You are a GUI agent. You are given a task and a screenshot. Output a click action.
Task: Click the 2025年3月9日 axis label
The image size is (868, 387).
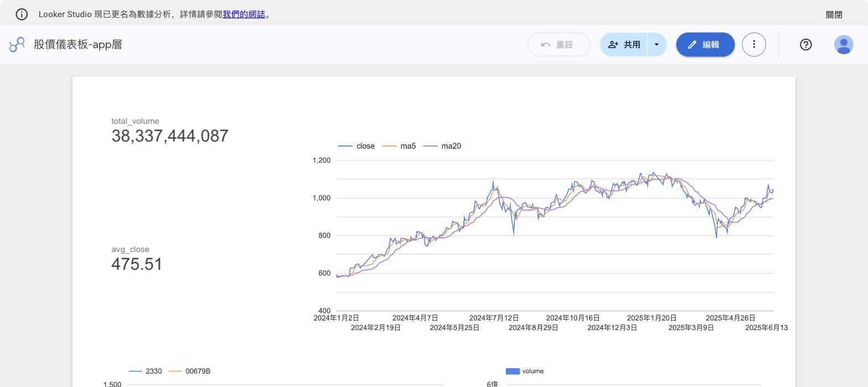(691, 328)
